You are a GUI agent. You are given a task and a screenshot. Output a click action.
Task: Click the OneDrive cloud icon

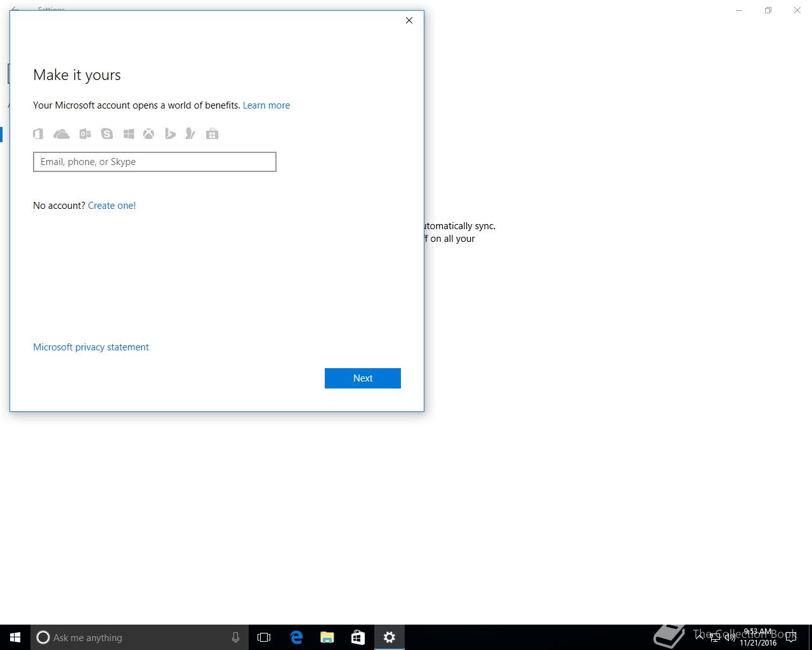point(62,134)
